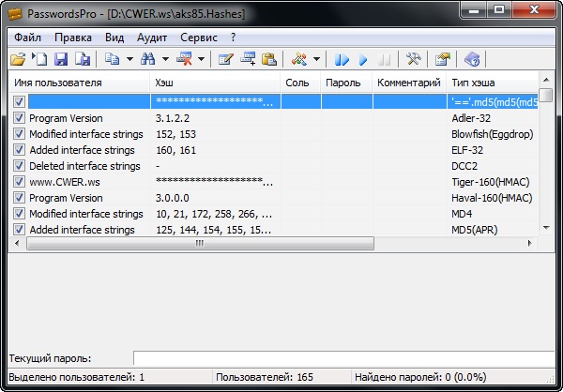Click the edit user pencil icon
563x392 pixels.
click(x=225, y=60)
